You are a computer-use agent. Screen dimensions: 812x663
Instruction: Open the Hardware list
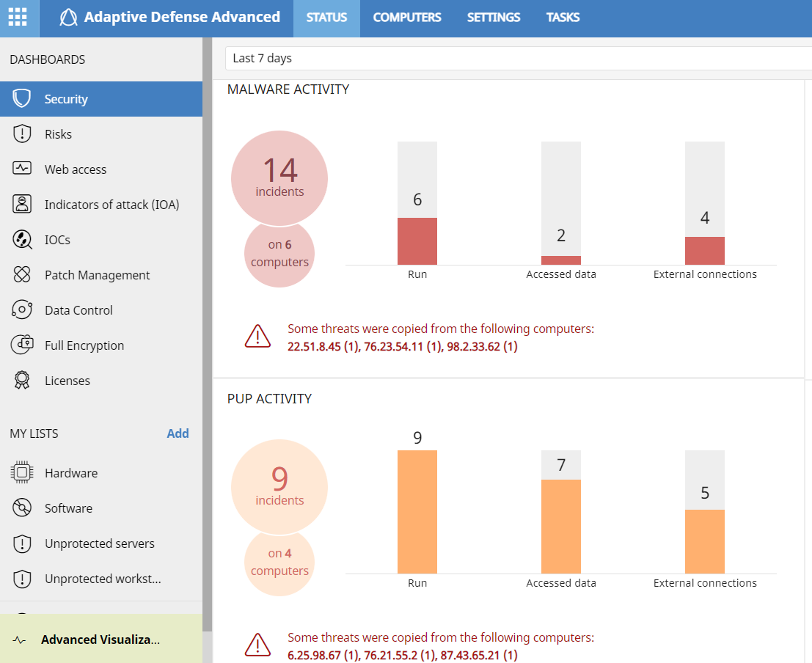(x=101, y=473)
